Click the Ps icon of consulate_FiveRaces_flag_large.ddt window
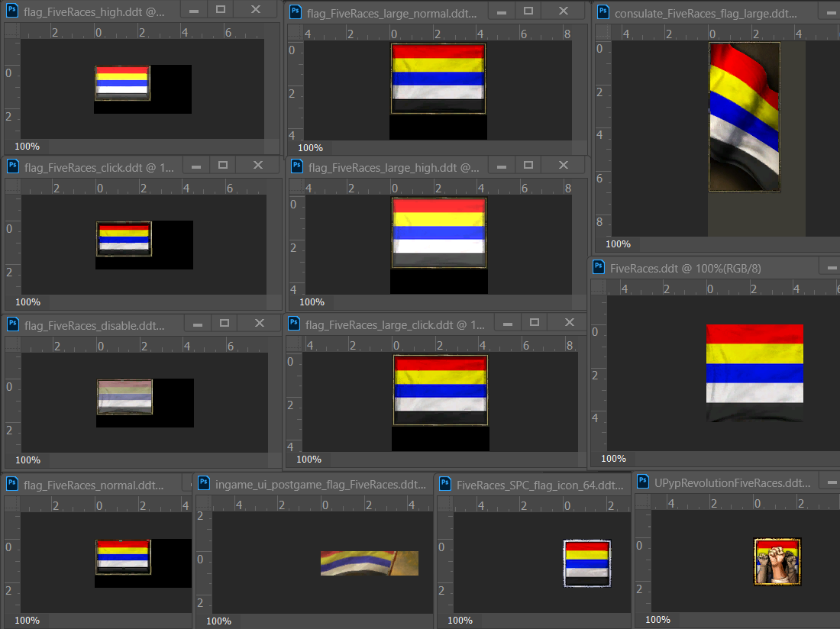 point(603,12)
